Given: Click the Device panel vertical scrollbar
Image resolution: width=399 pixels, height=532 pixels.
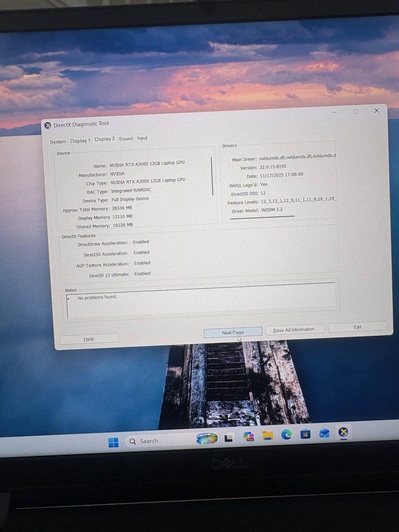Looking at the screenshot, I should pyautogui.click(x=212, y=176).
